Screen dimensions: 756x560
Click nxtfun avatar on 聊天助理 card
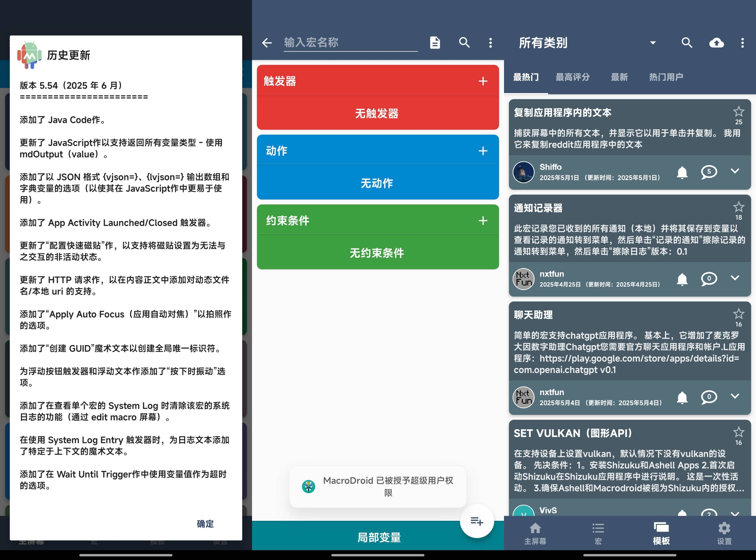[523, 397]
